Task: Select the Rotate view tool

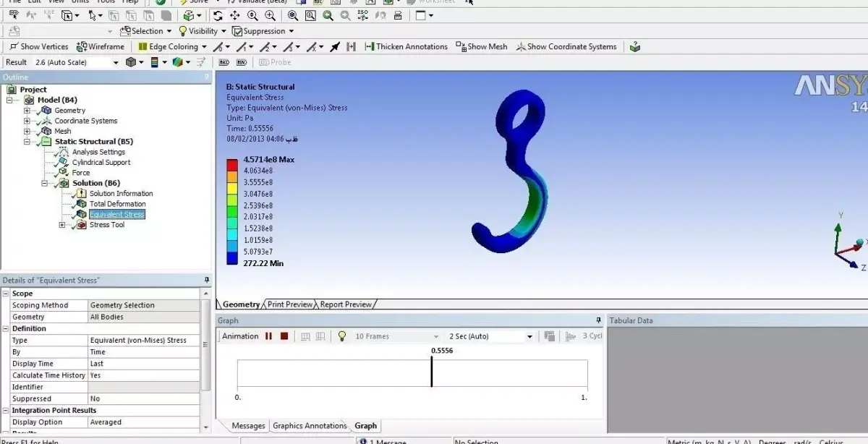Action: (218, 15)
